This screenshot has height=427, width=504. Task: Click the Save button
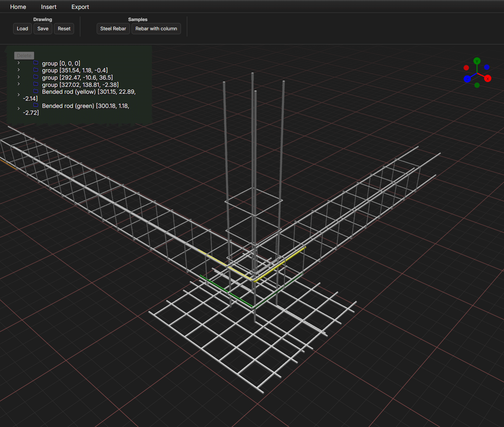[43, 29]
